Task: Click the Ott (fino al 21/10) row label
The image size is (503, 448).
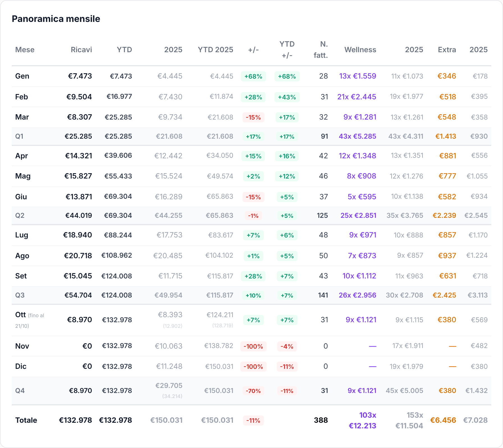Action: tap(30, 320)
